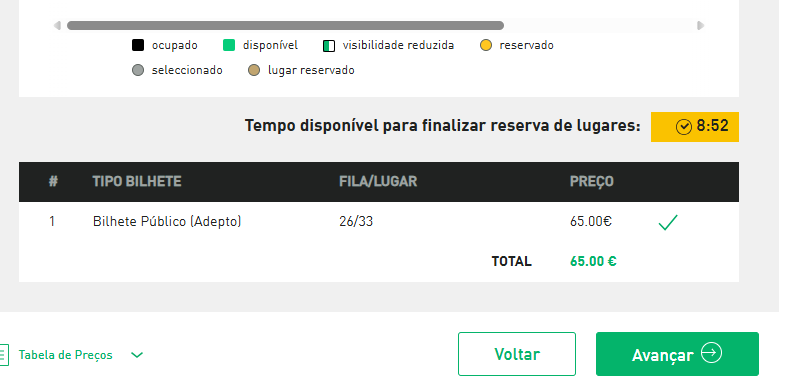Click the Voltar button
The image size is (797, 383).
pyautogui.click(x=517, y=354)
